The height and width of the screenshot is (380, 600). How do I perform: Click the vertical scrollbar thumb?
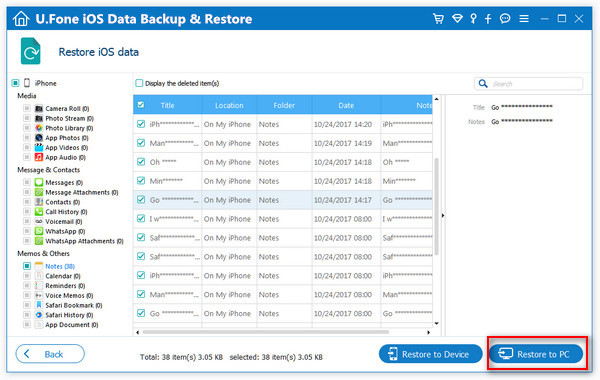437,207
